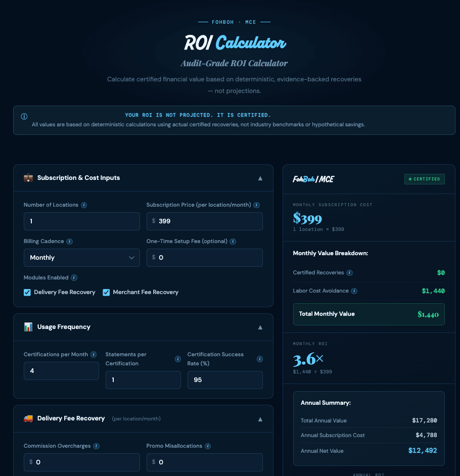Image resolution: width=460 pixels, height=476 pixels.
Task: Click the ROI Calculator main heading
Action: 236,43
